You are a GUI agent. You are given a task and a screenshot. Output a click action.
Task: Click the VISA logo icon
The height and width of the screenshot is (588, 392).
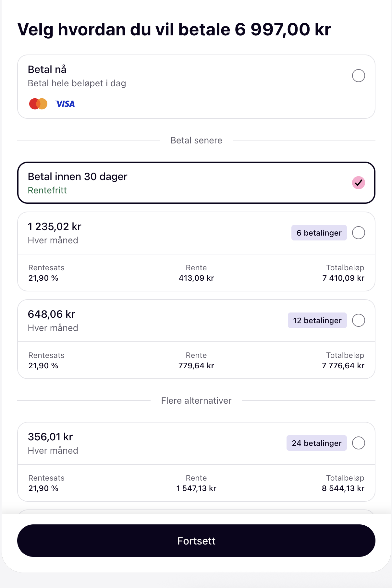65,104
